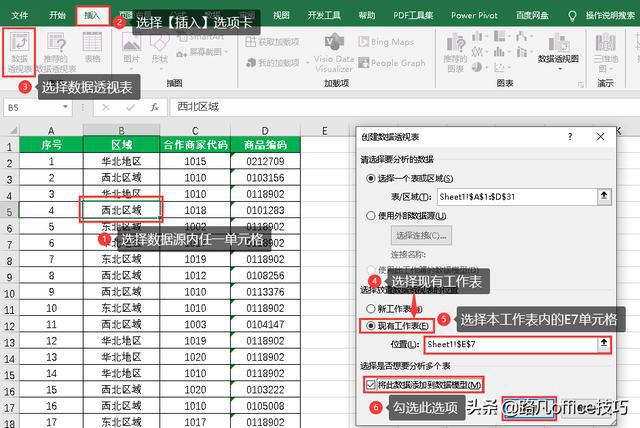Viewport: 640px width, 428px height.
Task: Select the 使用外部数据源 radio button
Action: tap(371, 215)
